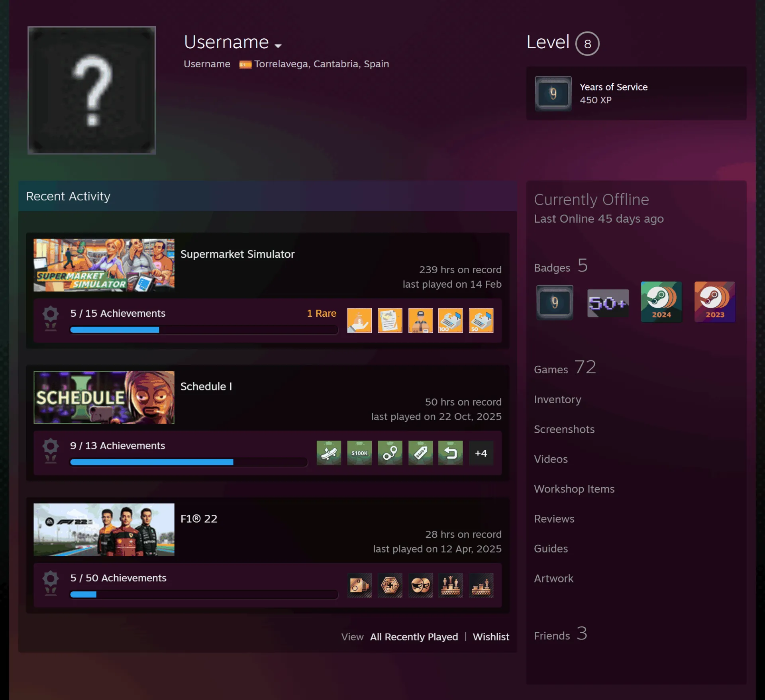View the theater masks achievement in F1 22

tap(421, 585)
